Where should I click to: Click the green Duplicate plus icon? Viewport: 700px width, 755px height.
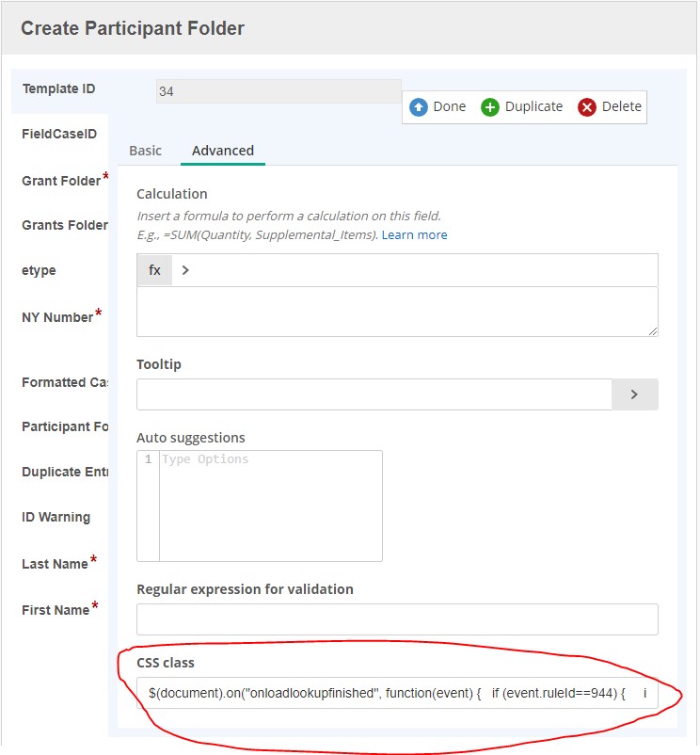pyautogui.click(x=490, y=107)
